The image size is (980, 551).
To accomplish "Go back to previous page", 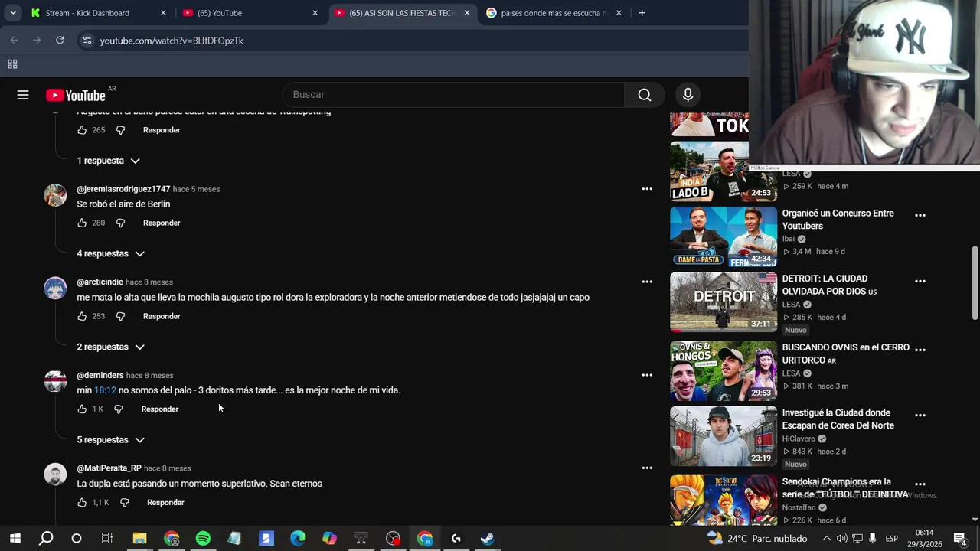I will 14,41.
